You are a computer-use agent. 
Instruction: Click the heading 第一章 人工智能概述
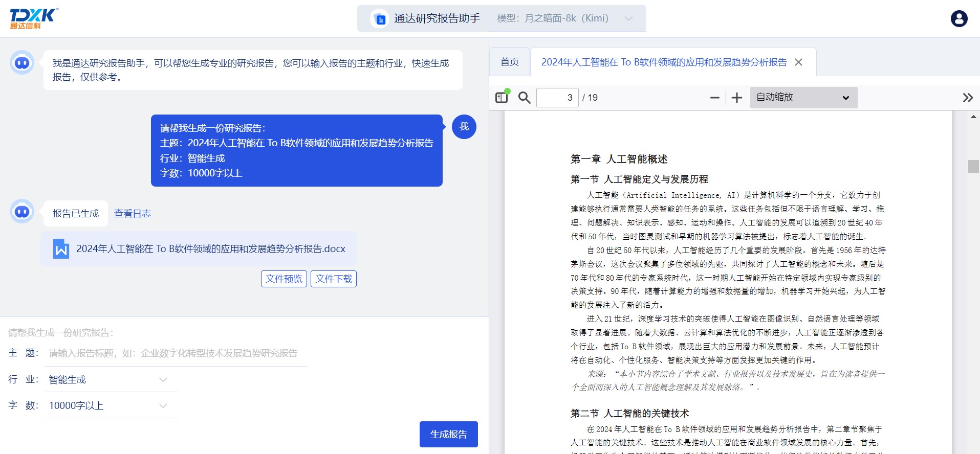click(619, 159)
